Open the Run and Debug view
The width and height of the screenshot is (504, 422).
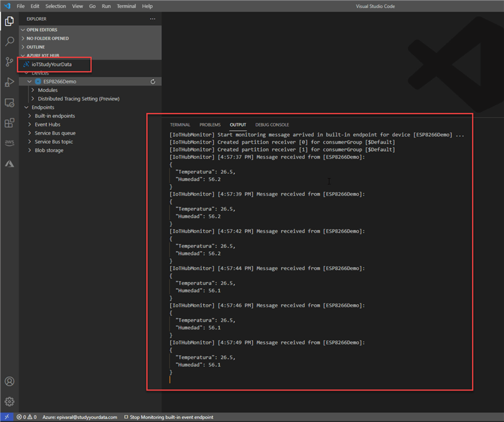click(x=9, y=82)
